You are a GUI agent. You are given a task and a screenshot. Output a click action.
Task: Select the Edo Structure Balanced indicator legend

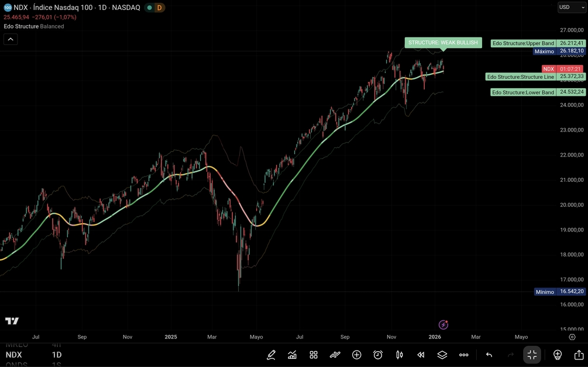[x=34, y=26]
